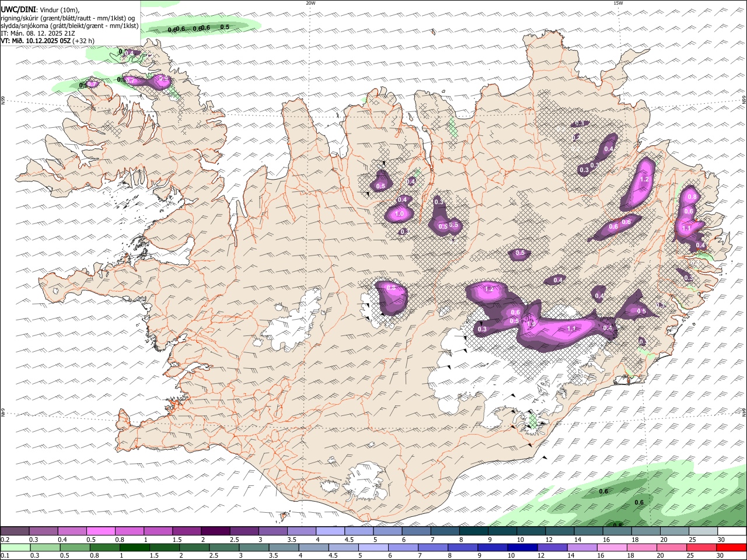The width and height of the screenshot is (747, 560).
Task: Select the violet 12 swatch in lower legend
Action: (551, 548)
